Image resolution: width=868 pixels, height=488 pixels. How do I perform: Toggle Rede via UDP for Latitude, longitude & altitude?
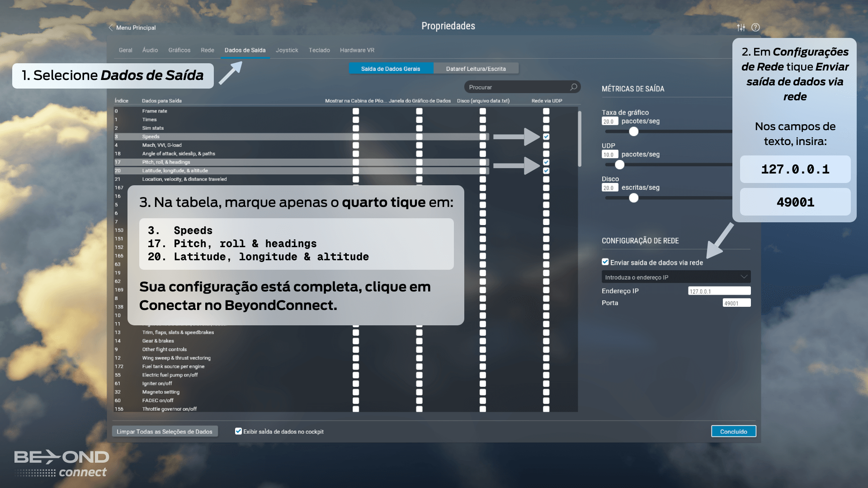[x=546, y=171]
